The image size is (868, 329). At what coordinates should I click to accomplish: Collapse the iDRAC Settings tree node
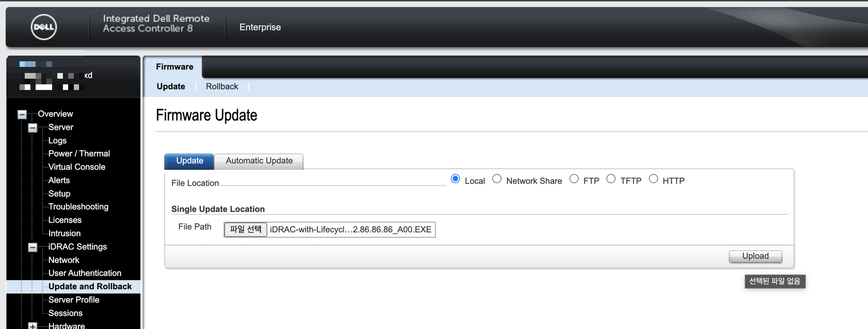(33, 247)
